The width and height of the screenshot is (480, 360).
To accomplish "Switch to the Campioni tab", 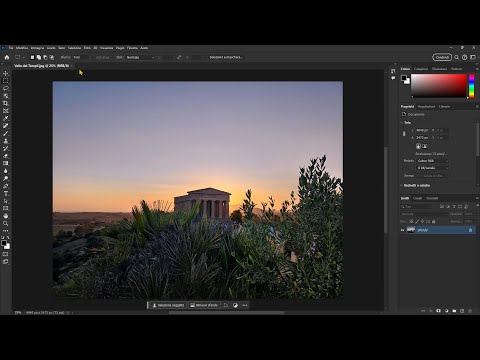I will pyautogui.click(x=421, y=69).
